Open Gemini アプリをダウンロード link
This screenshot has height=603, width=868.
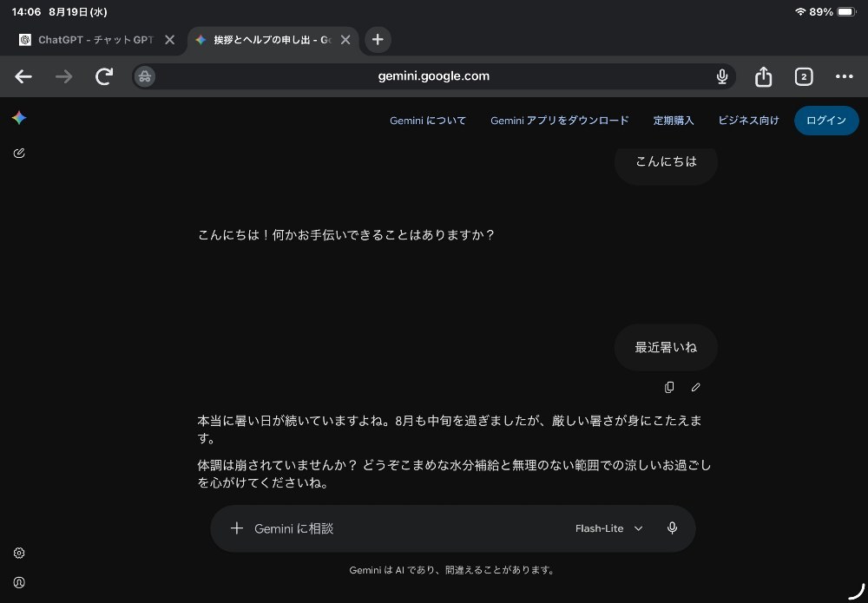[560, 121]
